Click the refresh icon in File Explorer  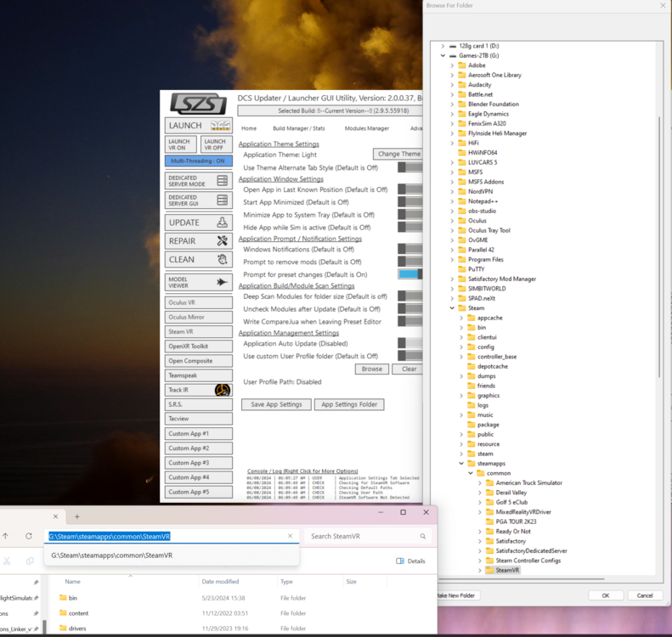(29, 536)
